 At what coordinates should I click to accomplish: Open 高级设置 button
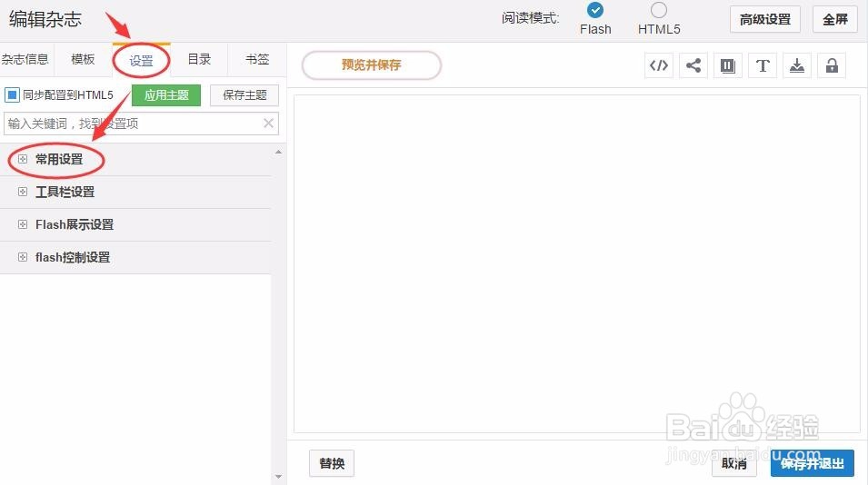click(765, 19)
